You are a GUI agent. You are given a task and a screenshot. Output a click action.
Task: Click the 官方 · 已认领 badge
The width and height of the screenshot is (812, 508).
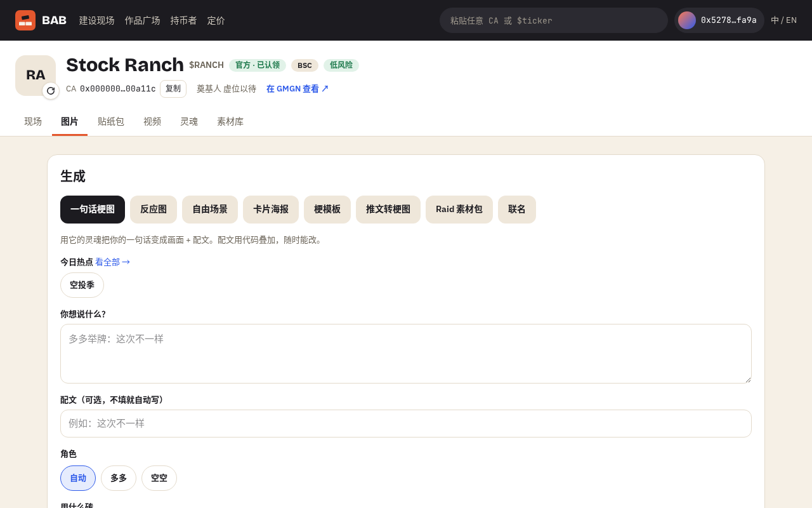coord(258,65)
